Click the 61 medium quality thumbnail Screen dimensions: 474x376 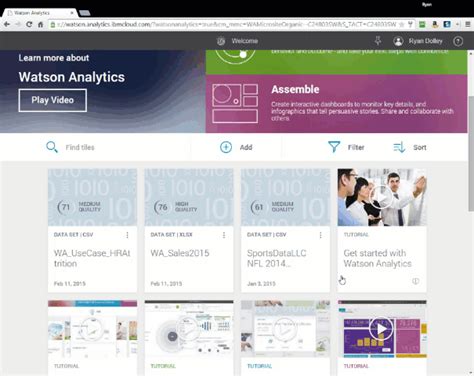tap(286, 197)
